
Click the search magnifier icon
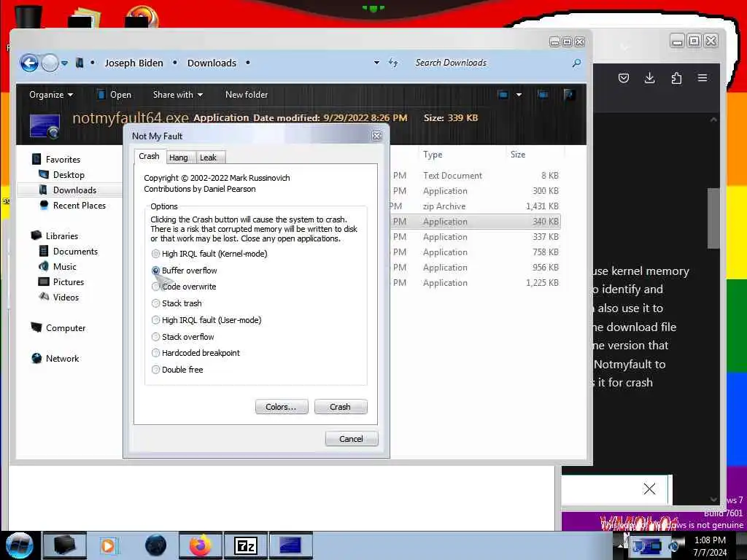(576, 63)
